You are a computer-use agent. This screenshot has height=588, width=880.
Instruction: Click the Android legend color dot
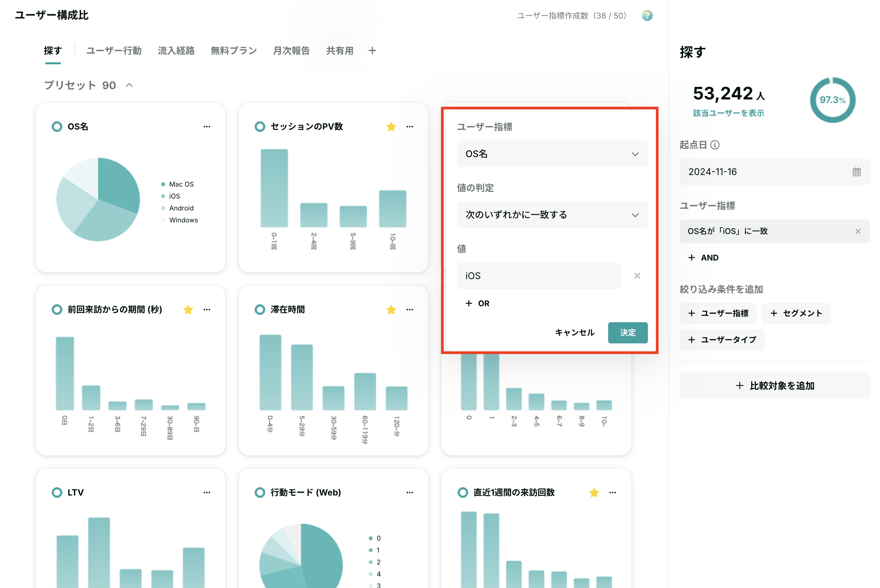click(163, 208)
